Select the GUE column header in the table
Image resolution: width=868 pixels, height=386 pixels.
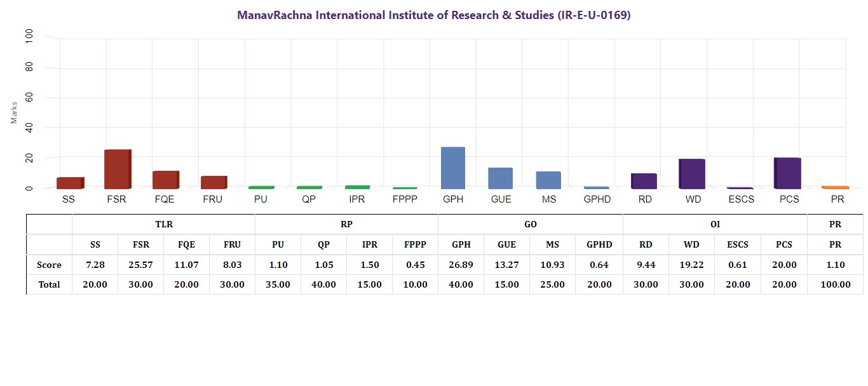tap(507, 244)
